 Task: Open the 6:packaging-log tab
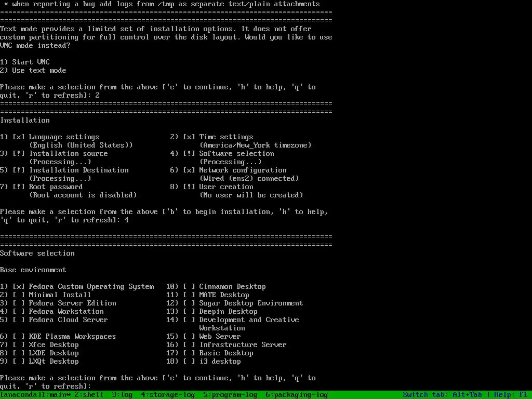[x=297, y=395]
